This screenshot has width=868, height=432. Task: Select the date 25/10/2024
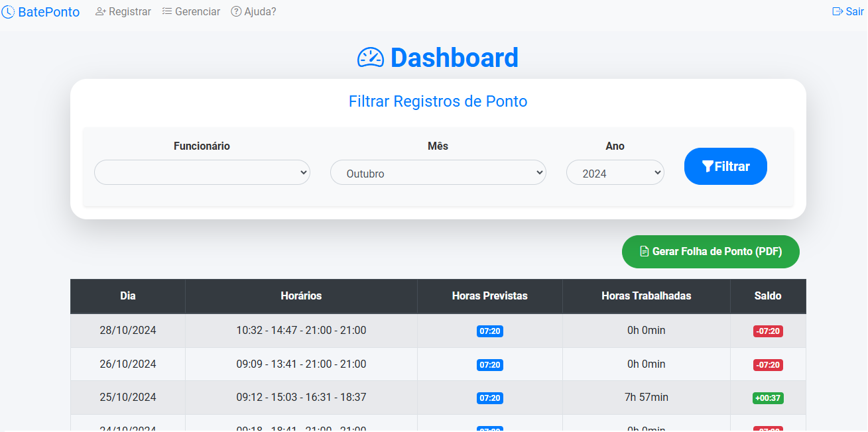tap(128, 398)
